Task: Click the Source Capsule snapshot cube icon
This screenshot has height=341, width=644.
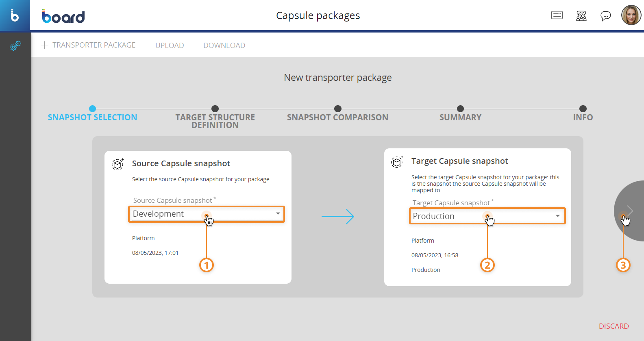Action: 118,164
